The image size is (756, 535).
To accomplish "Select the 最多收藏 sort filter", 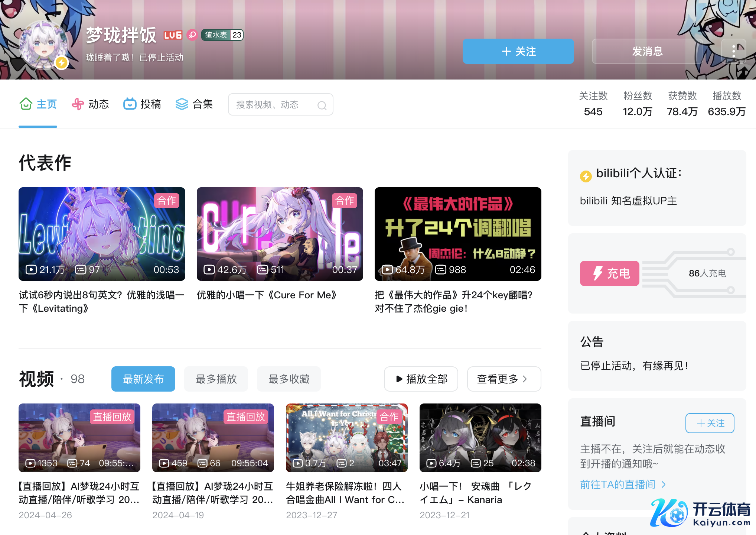I will pyautogui.click(x=289, y=379).
